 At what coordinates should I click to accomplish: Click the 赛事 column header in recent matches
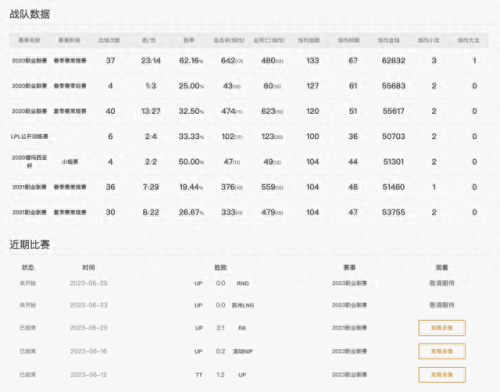349,267
